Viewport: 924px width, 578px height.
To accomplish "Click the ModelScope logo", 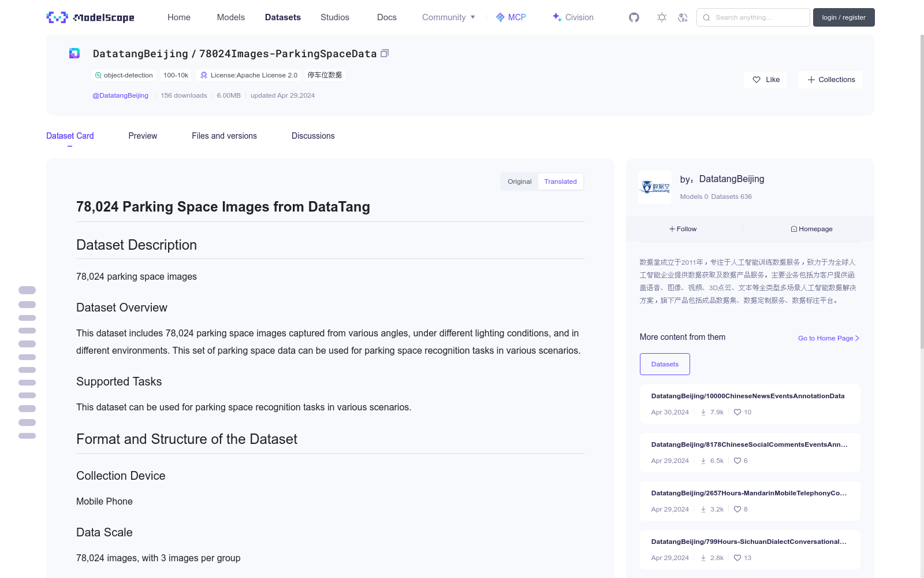I will [90, 17].
